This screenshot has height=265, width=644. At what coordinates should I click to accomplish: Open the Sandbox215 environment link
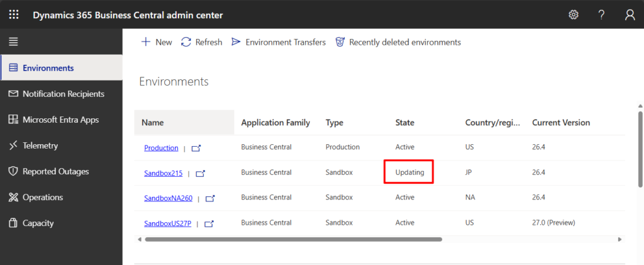tap(163, 173)
